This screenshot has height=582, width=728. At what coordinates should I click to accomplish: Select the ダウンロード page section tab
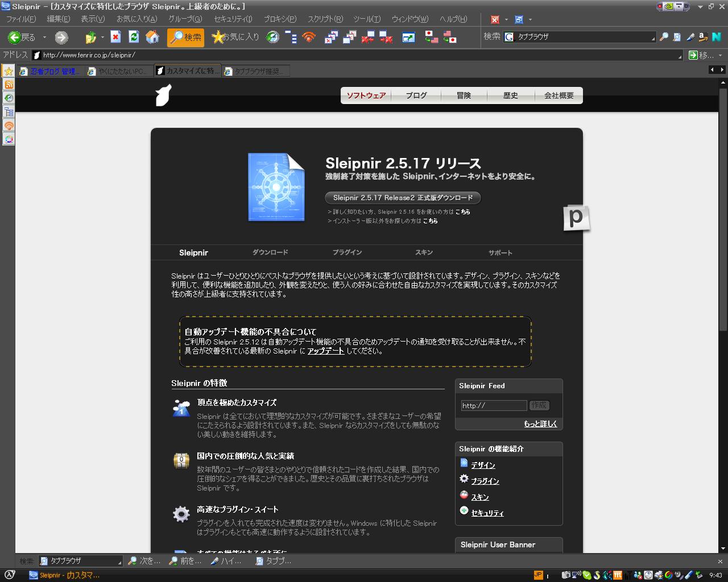271,252
